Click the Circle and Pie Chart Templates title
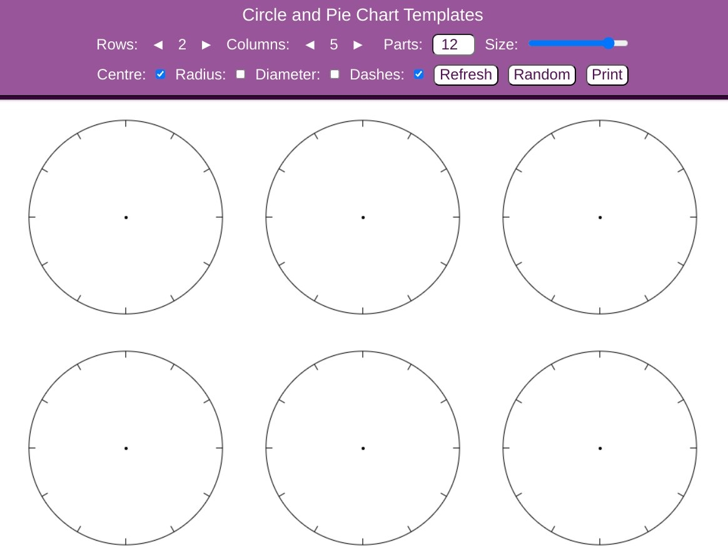This screenshot has width=728, height=560. click(363, 14)
